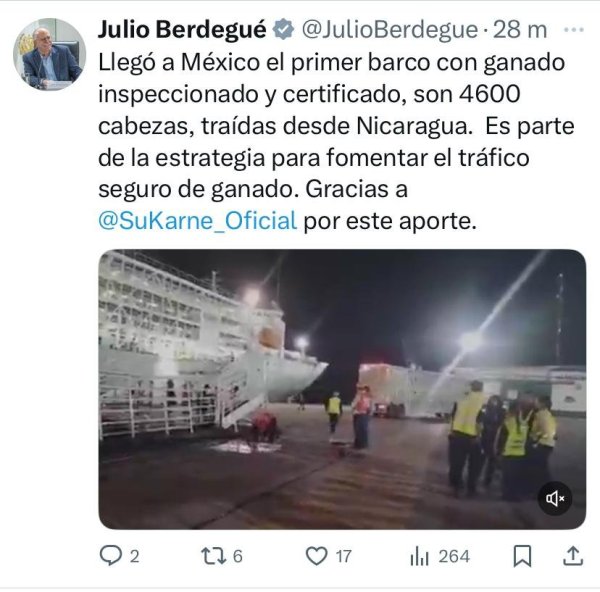Open the three-dot more options menu
Image resolution: width=600 pixels, height=592 pixels.
point(574,29)
